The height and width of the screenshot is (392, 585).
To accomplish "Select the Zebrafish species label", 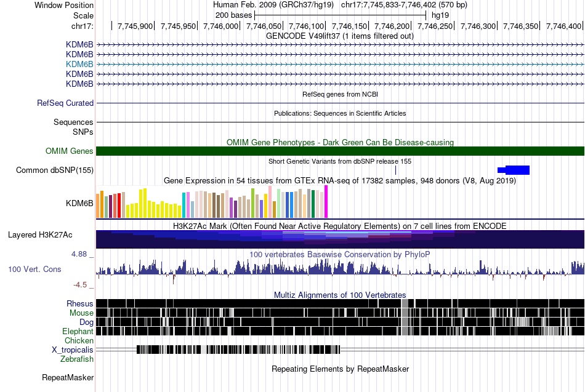I will (x=77, y=359).
